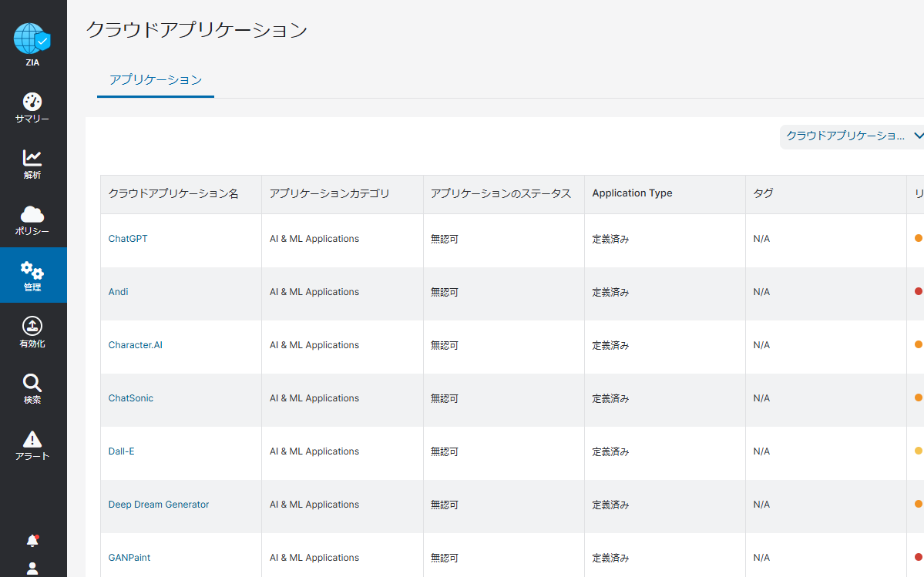Open the ChatGPT application link
The width and height of the screenshot is (924, 577).
[128, 239]
